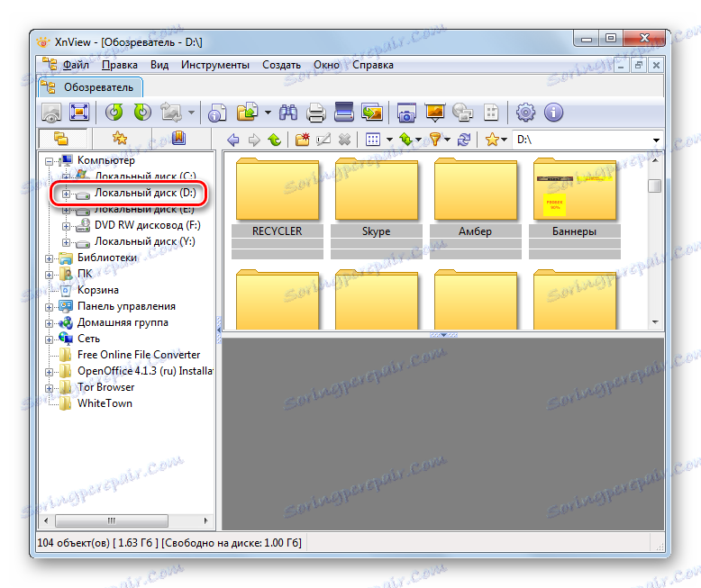Open the Инструменты menu
This screenshot has height=588, width=701.
[215, 65]
